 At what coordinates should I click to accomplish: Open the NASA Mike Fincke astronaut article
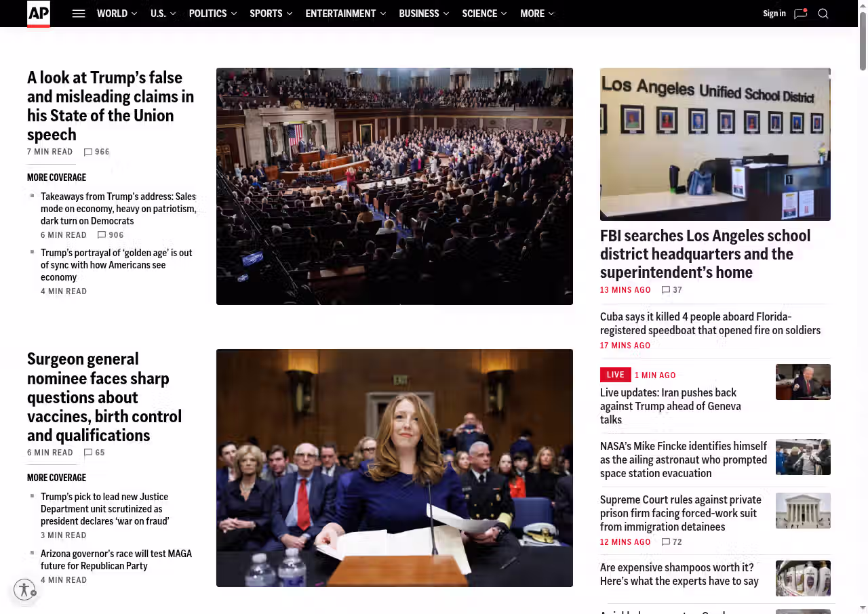pyautogui.click(x=683, y=459)
